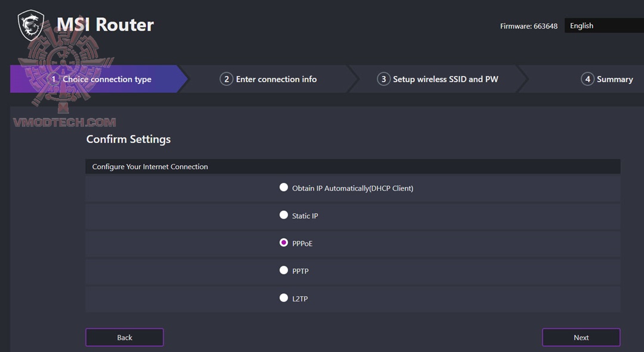
Task: Open Setup wireless SSID and PW step
Action: point(445,79)
